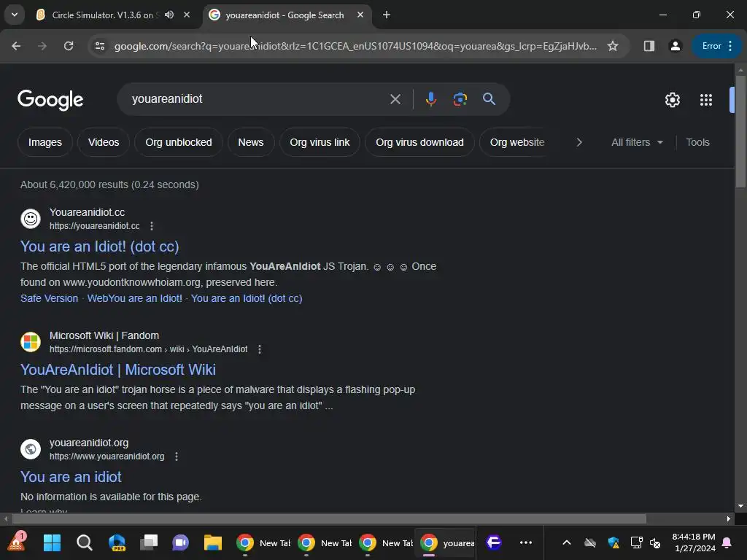
Task: Show hidden system tray icons
Action: point(566,542)
